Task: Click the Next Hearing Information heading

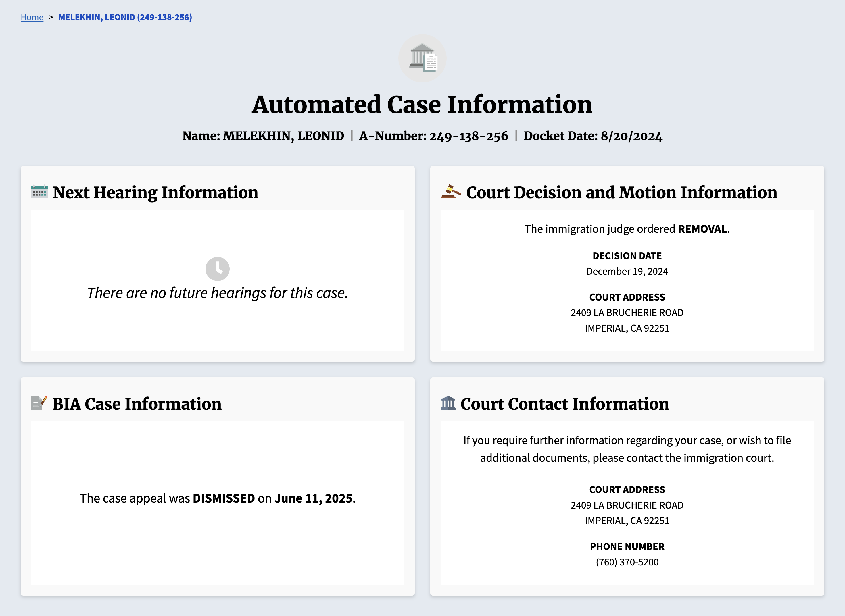Action: coord(155,192)
